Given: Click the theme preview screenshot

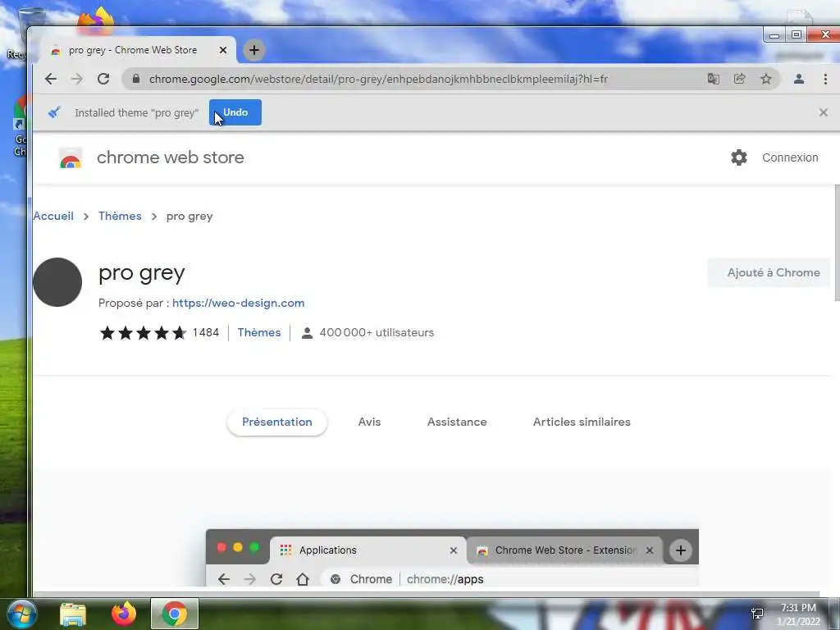Looking at the screenshot, I should point(452,558).
